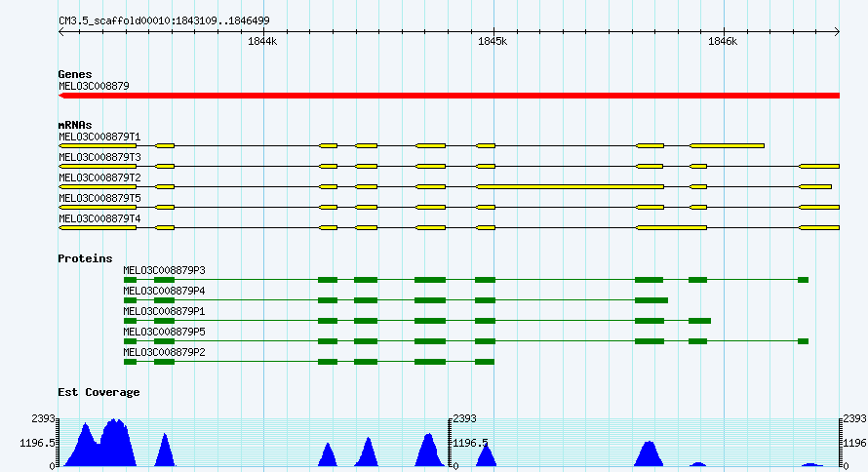The height and width of the screenshot is (472, 868).
Task: Click the rightmost green block of protein P5
Action: point(804,341)
